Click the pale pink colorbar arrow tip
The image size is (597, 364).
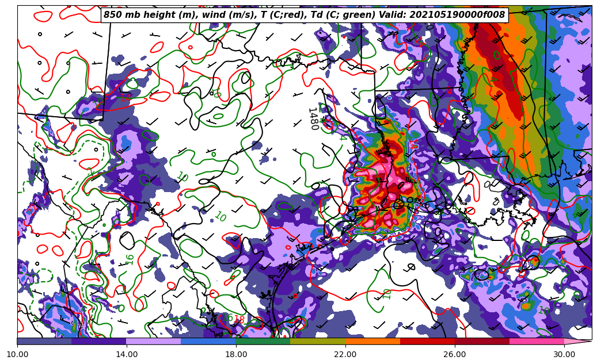[579, 341]
